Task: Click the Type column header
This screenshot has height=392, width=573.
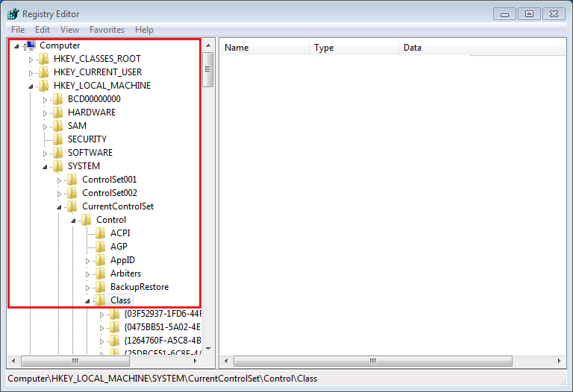Action: point(354,48)
